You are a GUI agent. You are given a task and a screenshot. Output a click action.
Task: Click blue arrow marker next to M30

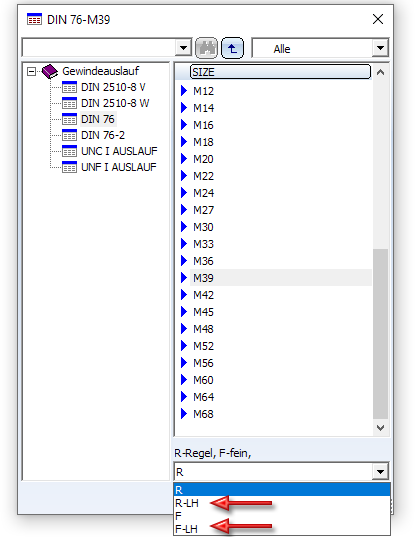pos(184,227)
